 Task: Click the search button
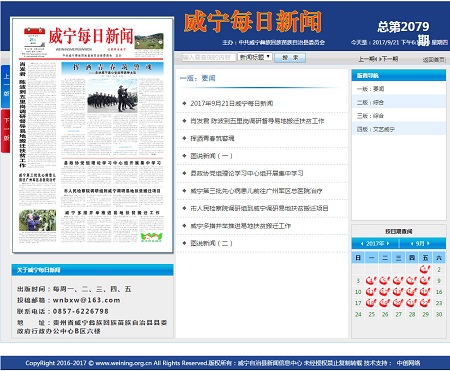tap(290, 57)
